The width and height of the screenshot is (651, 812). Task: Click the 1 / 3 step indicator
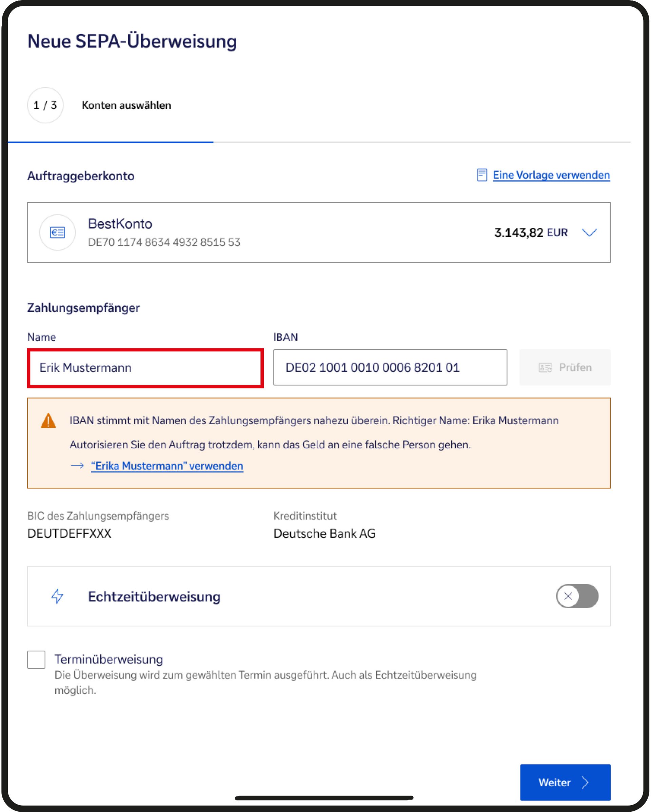tap(45, 105)
